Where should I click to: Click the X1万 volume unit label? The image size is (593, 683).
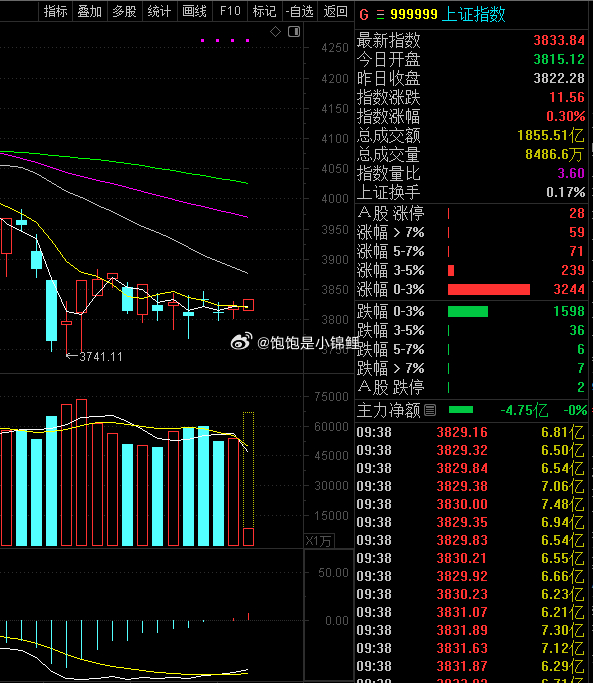pos(319,541)
